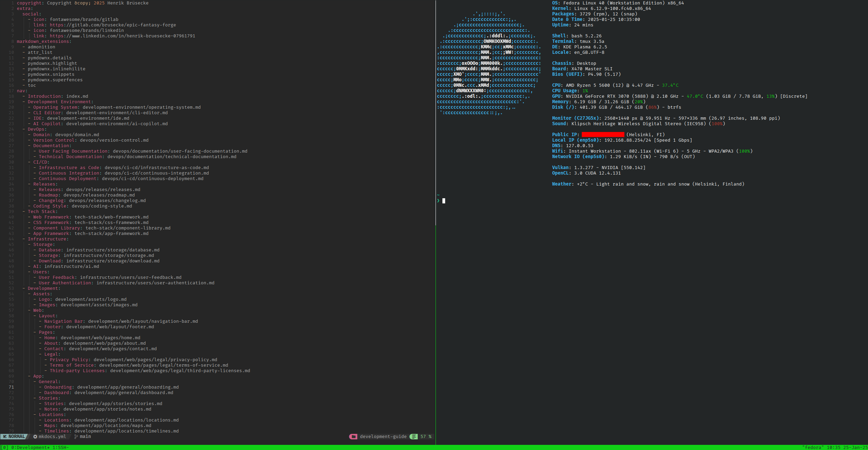
Task: Click the main branch name in the statusline
Action: click(85, 437)
